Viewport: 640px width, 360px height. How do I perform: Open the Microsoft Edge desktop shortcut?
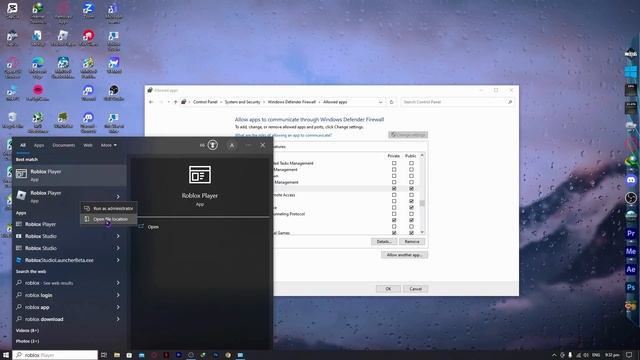pyautogui.click(x=38, y=67)
